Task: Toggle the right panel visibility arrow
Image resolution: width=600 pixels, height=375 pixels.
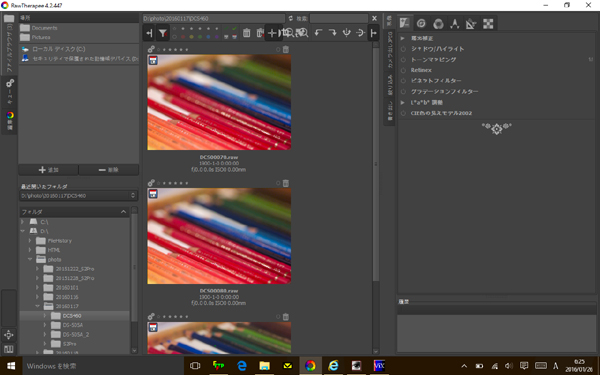Action: tap(373, 33)
